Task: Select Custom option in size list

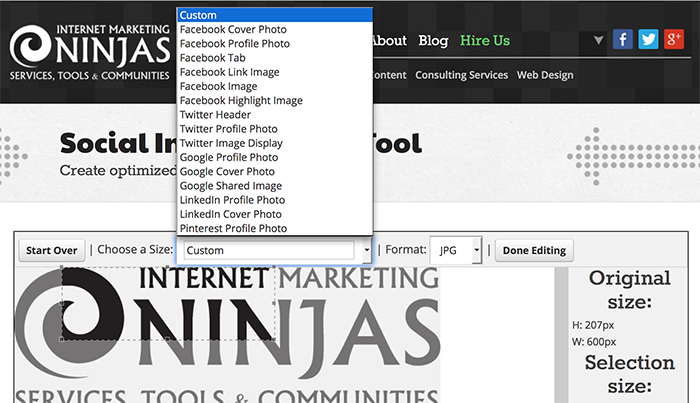Action: pos(275,15)
